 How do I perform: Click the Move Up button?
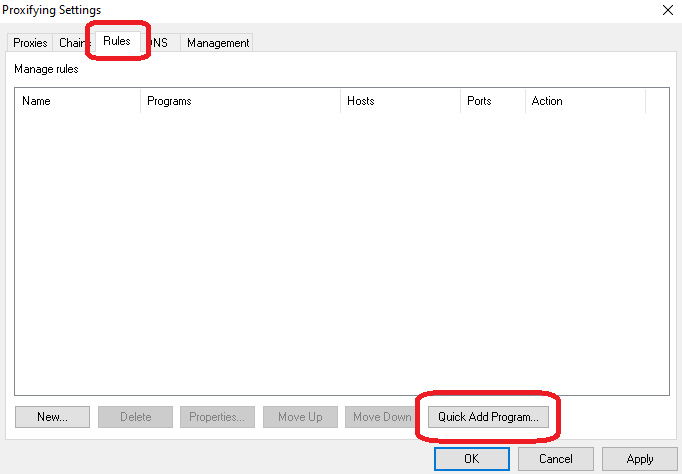point(300,417)
